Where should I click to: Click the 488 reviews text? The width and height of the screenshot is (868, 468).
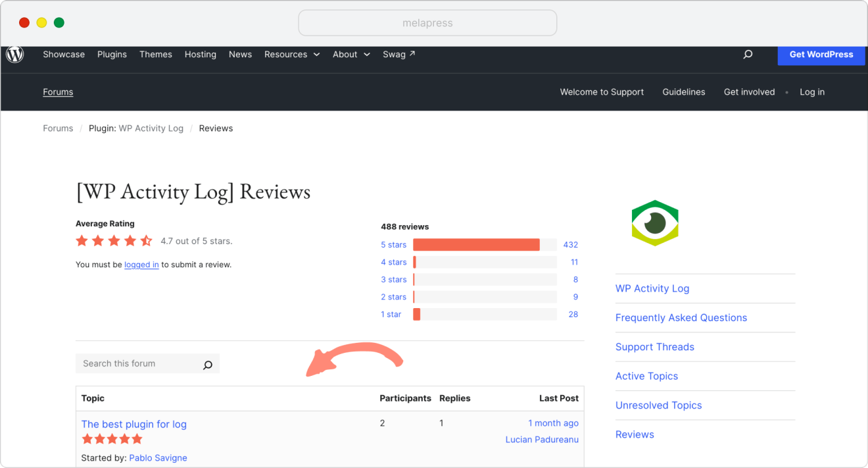[x=405, y=226]
